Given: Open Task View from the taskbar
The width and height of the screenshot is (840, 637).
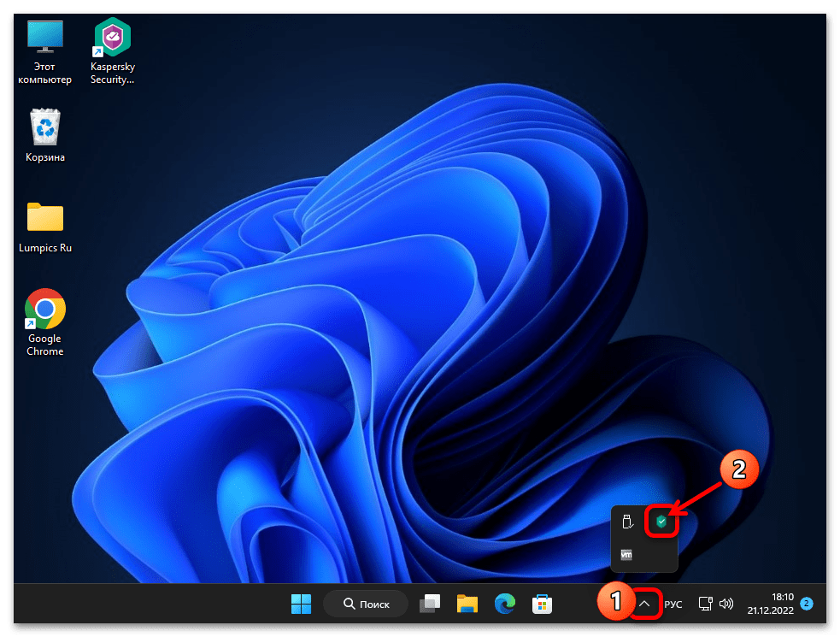Looking at the screenshot, I should [x=430, y=604].
